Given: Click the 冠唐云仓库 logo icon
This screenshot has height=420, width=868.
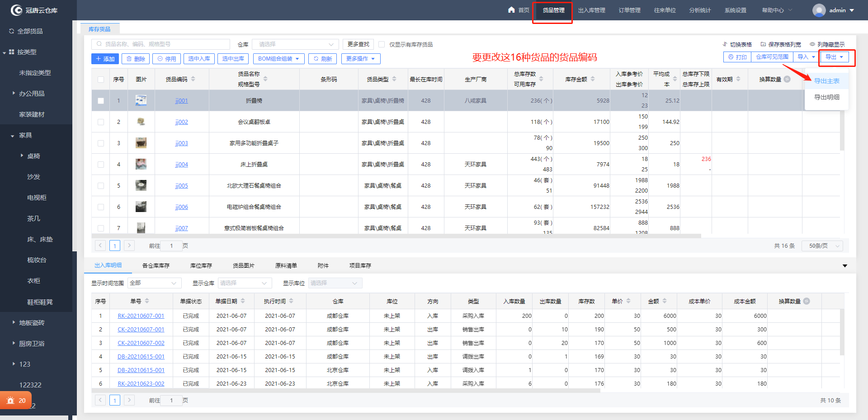Looking at the screenshot, I should (x=16, y=10).
